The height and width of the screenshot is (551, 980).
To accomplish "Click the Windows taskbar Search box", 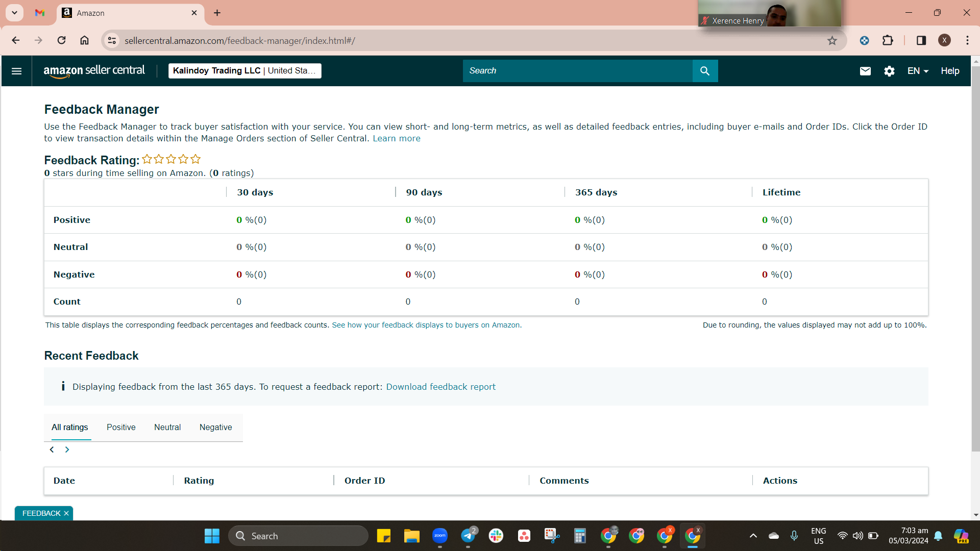I will tap(299, 536).
